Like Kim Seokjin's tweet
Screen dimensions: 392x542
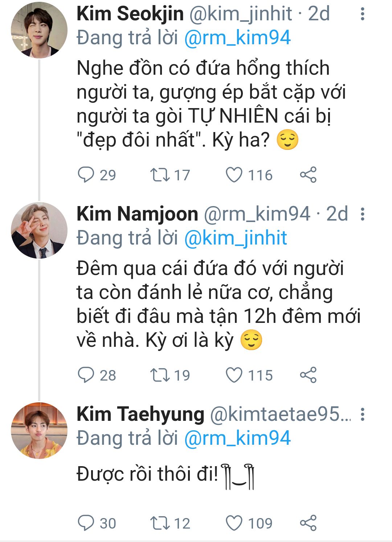click(x=234, y=175)
